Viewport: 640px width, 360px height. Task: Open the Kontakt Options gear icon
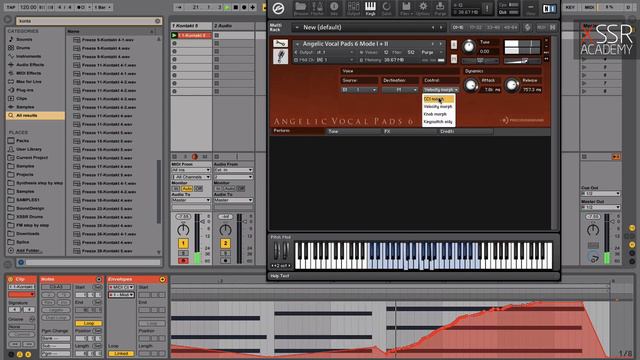click(x=423, y=8)
